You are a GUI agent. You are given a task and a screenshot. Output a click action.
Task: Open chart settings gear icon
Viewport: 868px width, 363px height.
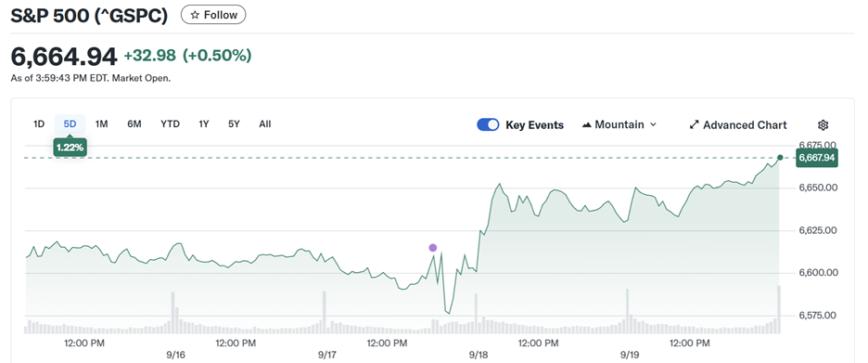click(x=823, y=124)
